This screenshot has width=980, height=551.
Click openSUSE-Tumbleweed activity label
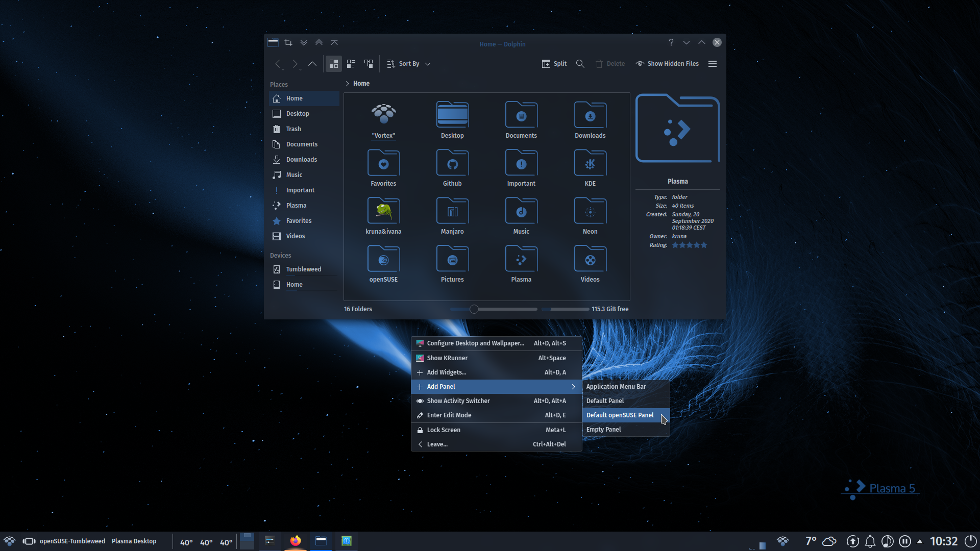point(72,541)
